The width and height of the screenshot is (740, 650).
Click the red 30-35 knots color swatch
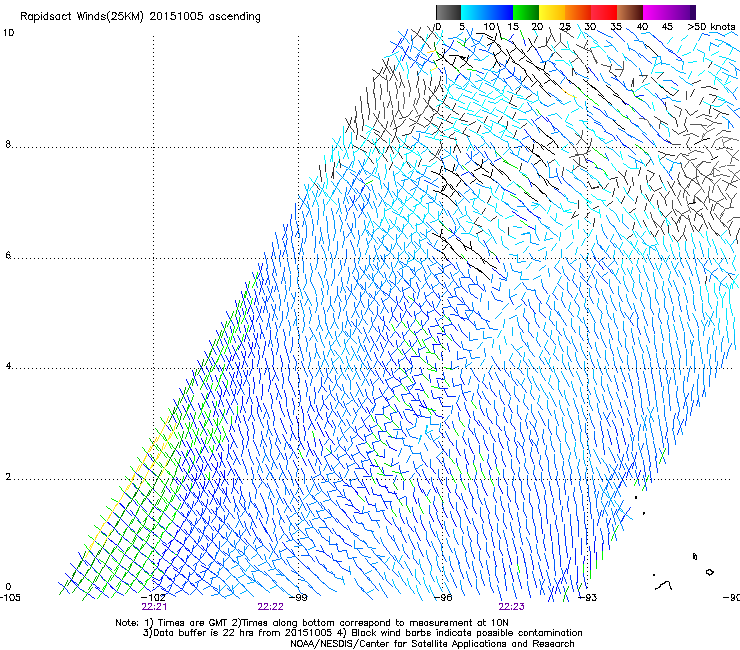pyautogui.click(x=604, y=12)
